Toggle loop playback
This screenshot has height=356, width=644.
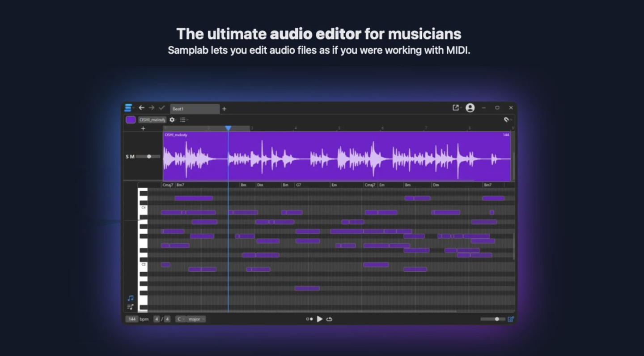point(330,319)
